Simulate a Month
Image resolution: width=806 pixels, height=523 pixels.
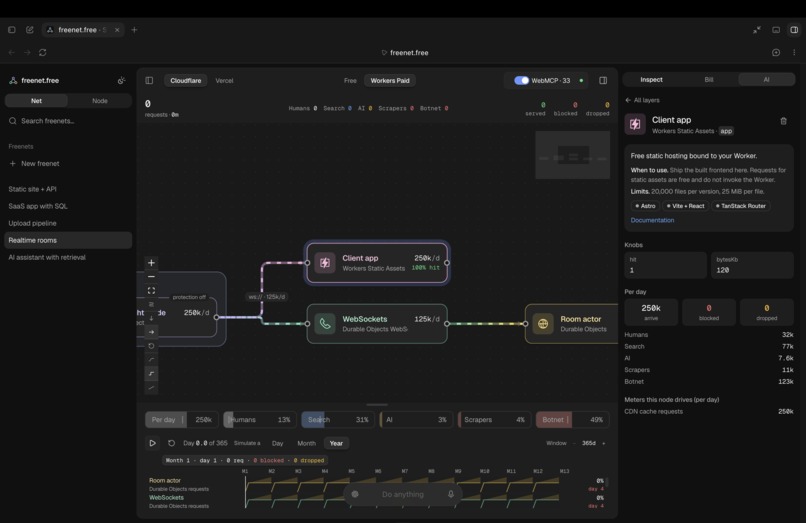pyautogui.click(x=306, y=443)
